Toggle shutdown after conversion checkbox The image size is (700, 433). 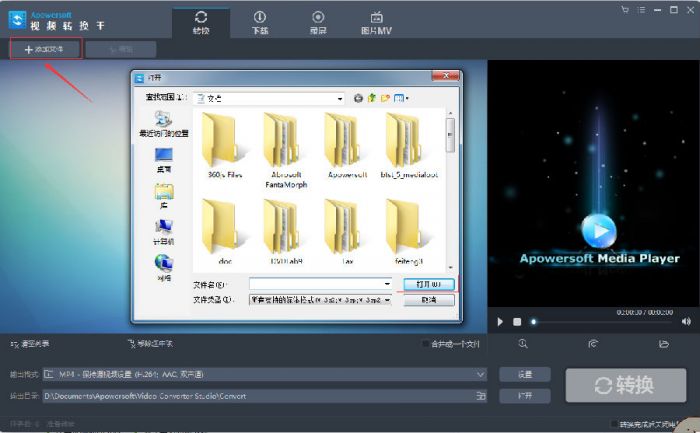pyautogui.click(x=614, y=423)
